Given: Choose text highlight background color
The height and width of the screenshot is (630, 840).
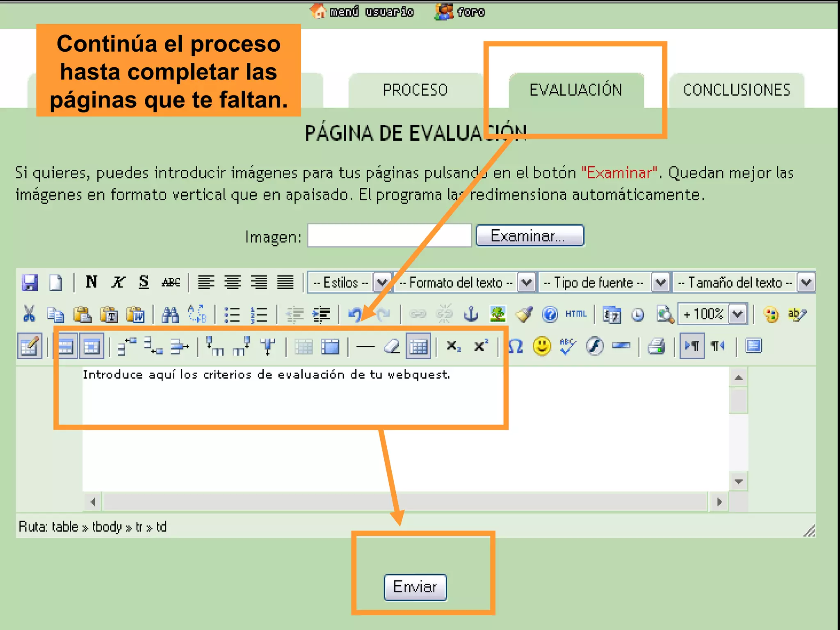Looking at the screenshot, I should (797, 315).
